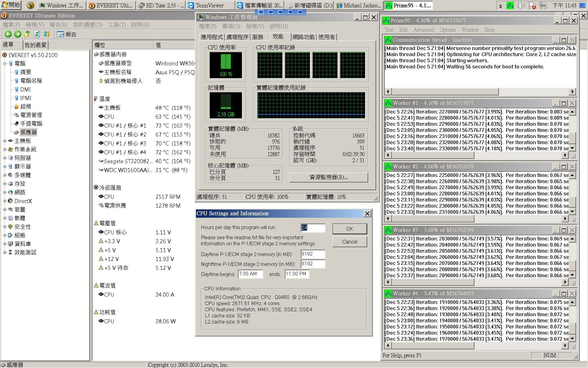Switch to 應用程式 tab in Task Manager
The height and width of the screenshot is (368, 588).
point(212,37)
